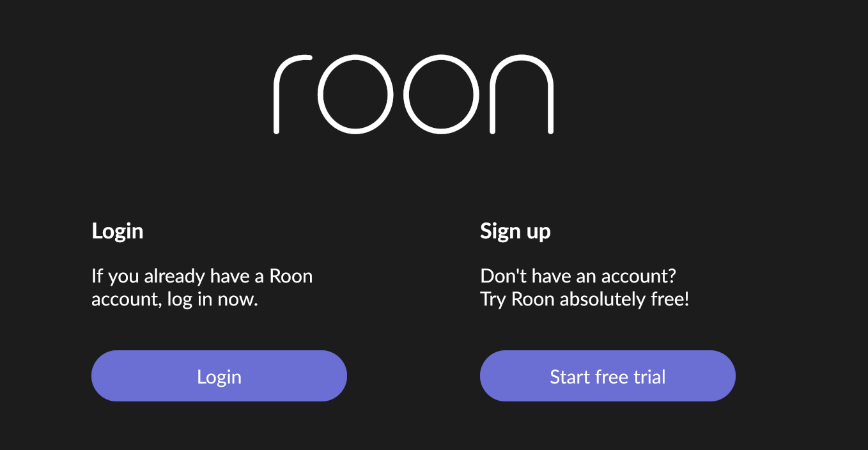868x450 pixels.
Task: Click the word "Roon" in the login description
Action: coord(291,277)
